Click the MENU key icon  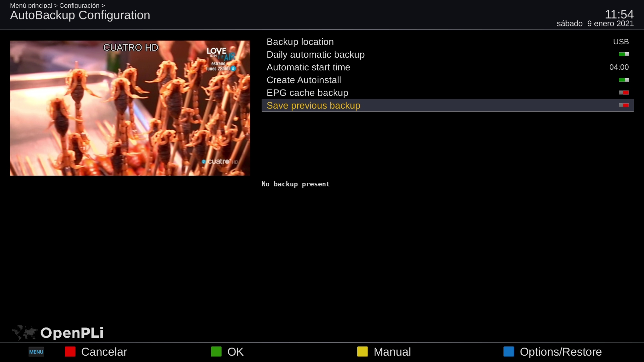[x=36, y=352]
